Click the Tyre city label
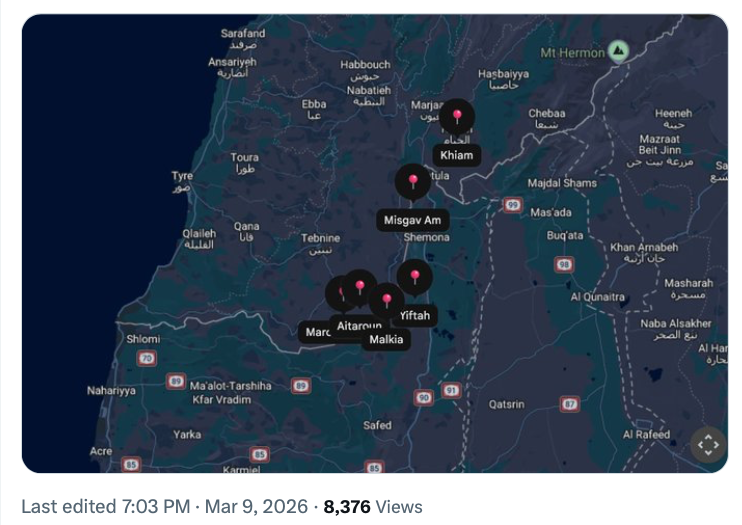 [x=182, y=176]
